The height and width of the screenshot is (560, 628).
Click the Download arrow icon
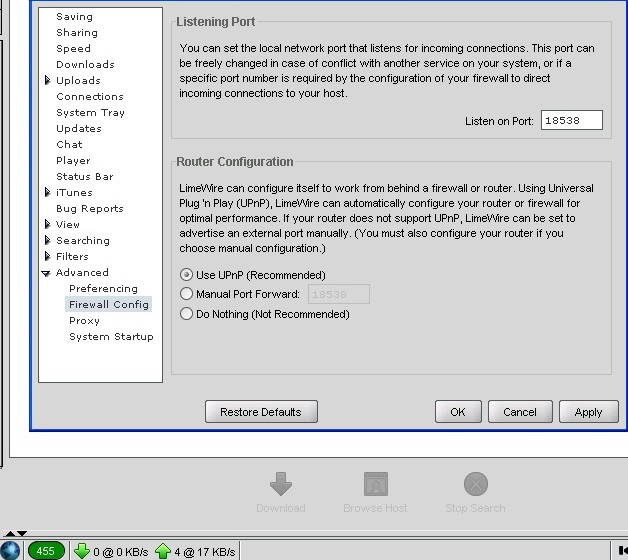point(280,484)
